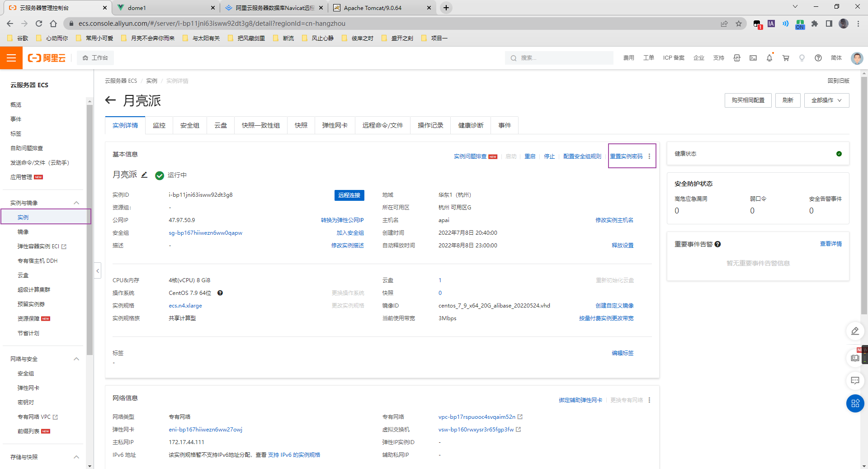Click 修改实例主机名 link

point(614,220)
